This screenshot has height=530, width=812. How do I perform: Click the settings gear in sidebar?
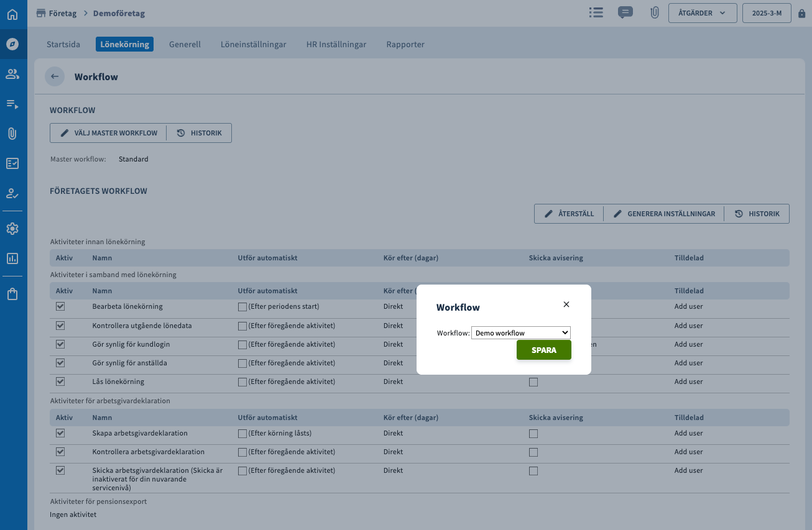(12, 229)
